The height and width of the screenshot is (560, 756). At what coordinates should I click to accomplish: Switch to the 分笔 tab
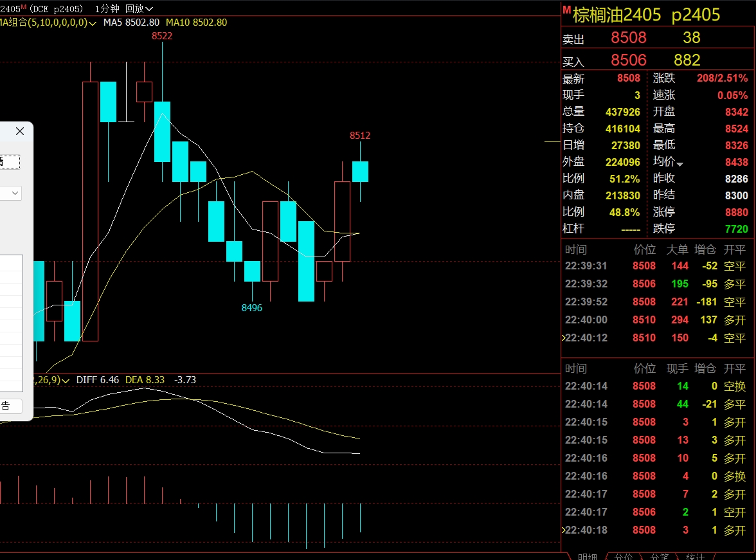659,556
